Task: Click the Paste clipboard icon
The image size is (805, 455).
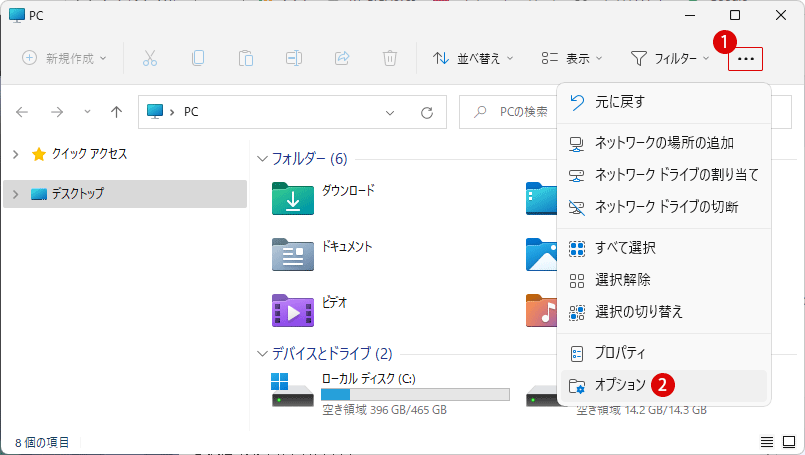Action: click(245, 58)
